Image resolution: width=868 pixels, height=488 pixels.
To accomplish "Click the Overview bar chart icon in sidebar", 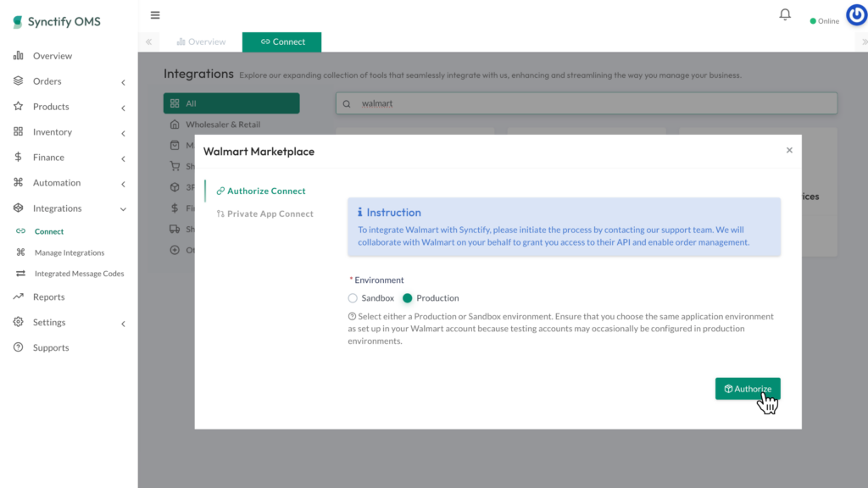I will point(19,55).
